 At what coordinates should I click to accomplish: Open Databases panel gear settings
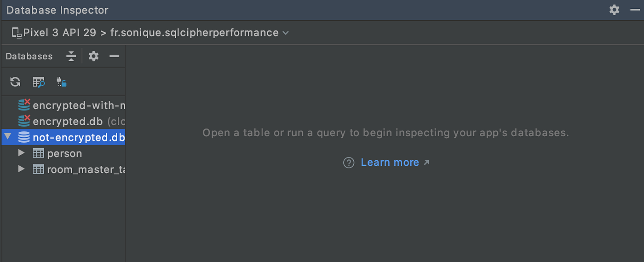93,56
